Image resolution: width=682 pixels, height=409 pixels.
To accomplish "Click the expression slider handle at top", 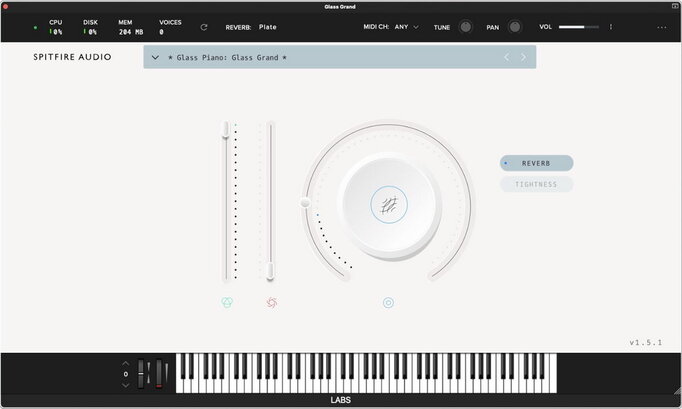I will 225,129.
